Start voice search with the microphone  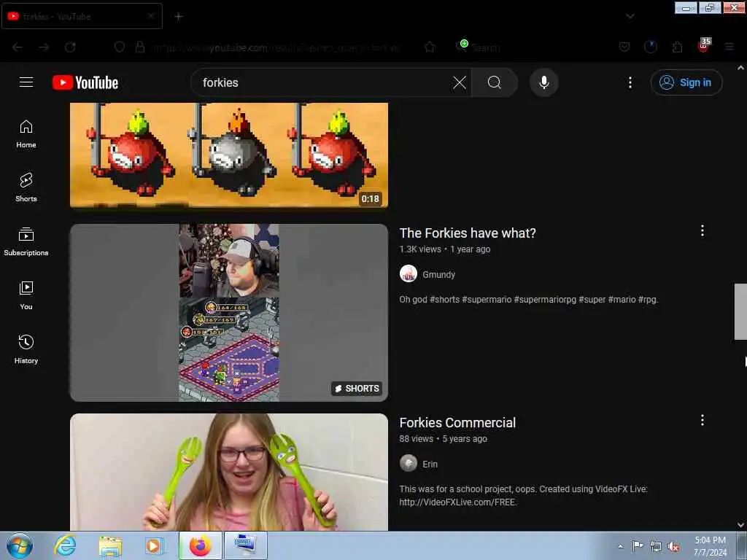pyautogui.click(x=543, y=82)
